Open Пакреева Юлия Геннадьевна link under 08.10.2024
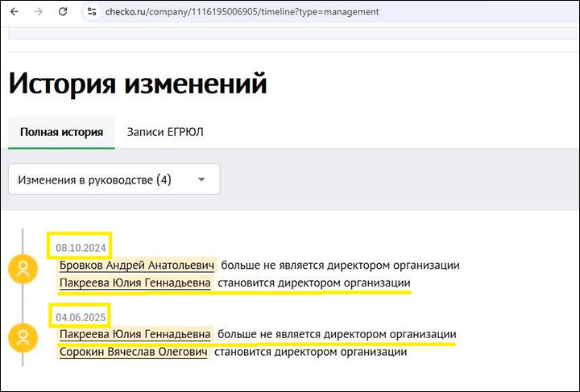Screen dimensions: 580x392 [x=135, y=283]
